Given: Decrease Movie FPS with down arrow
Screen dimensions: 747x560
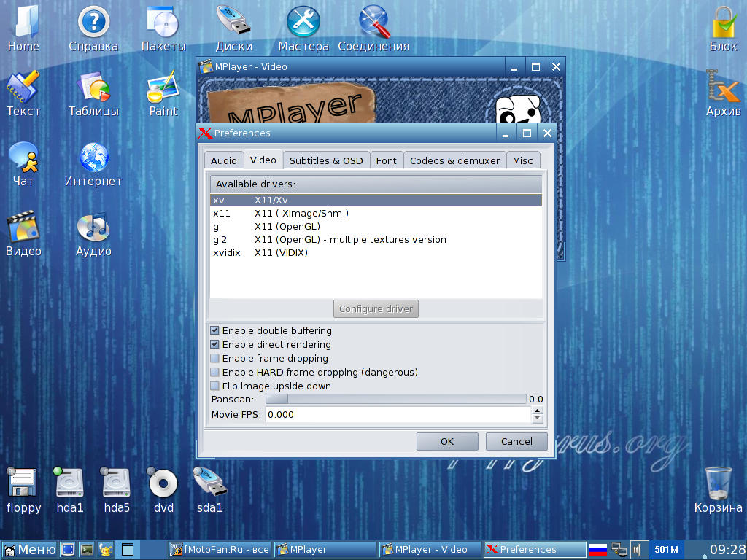Looking at the screenshot, I should [538, 419].
